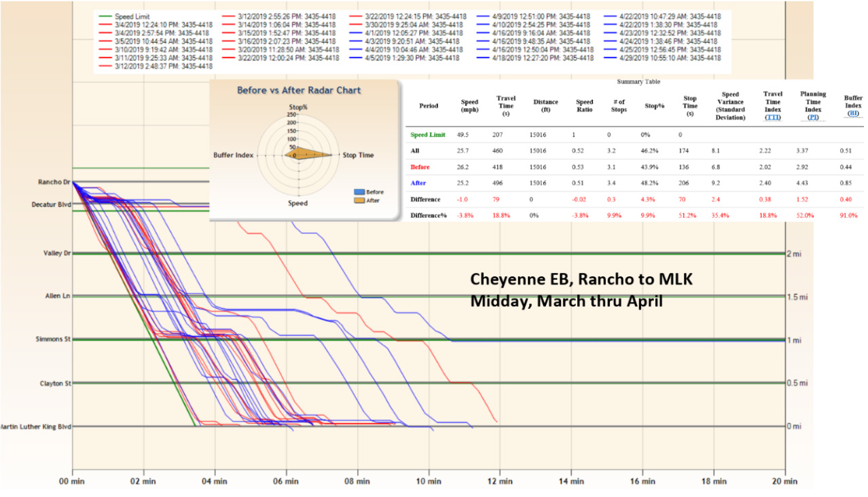Viewport: 868px width, 497px height.
Task: Open the BI link under Buffer Index
Action: pyautogui.click(x=852, y=113)
